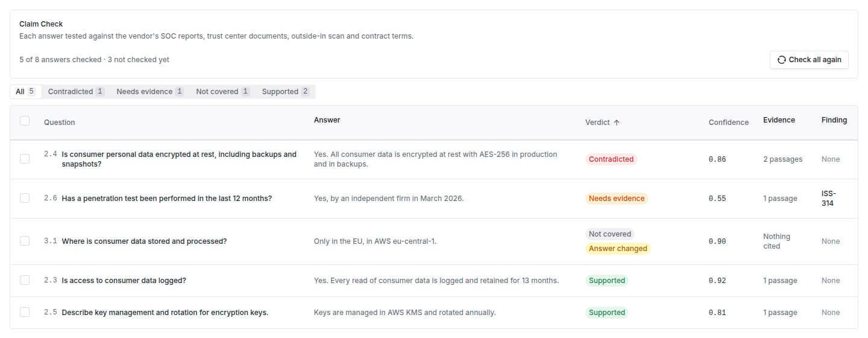Screen dimensions: 868x338
Task: Click answer Only in the EU, in AWS eu-central-1
Action: tap(375, 241)
